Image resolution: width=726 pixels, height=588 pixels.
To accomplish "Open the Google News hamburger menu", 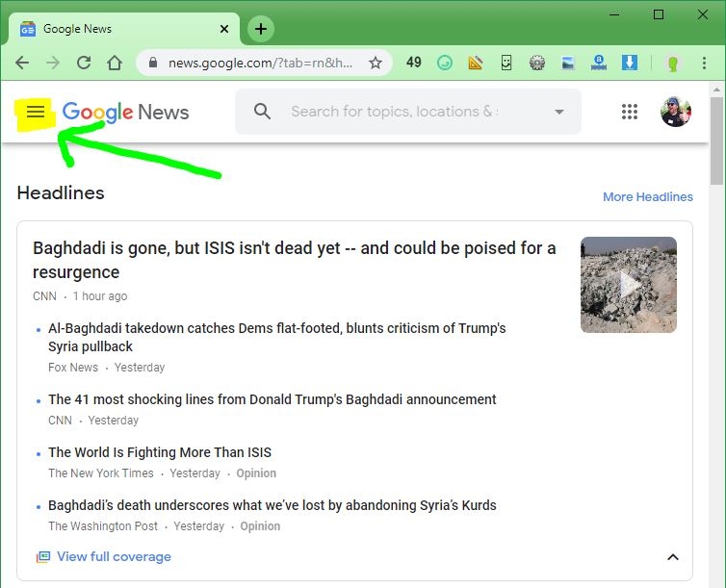I will pyautogui.click(x=36, y=112).
